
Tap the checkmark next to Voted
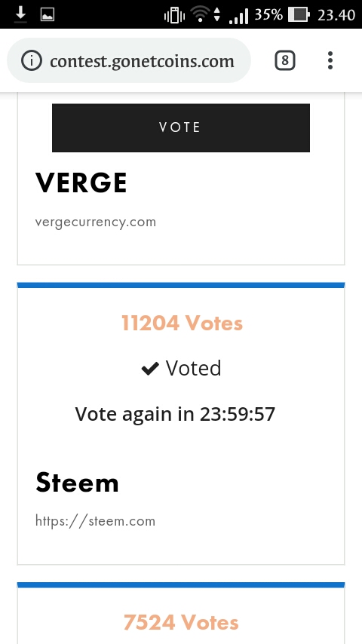click(150, 369)
